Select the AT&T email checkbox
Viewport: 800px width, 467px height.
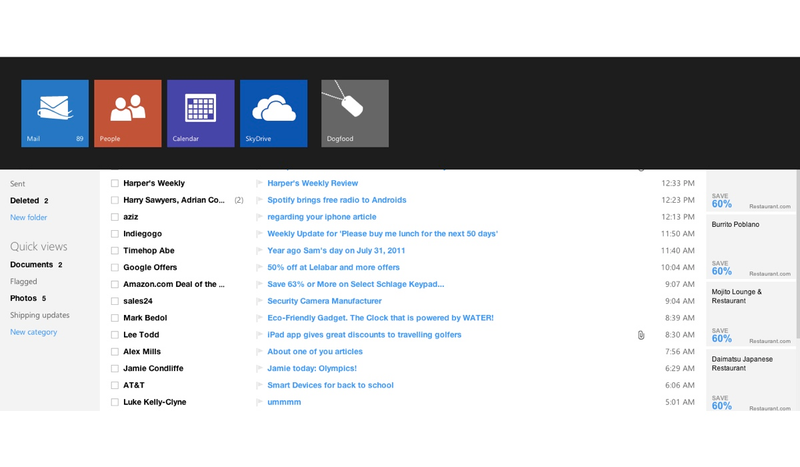point(115,385)
